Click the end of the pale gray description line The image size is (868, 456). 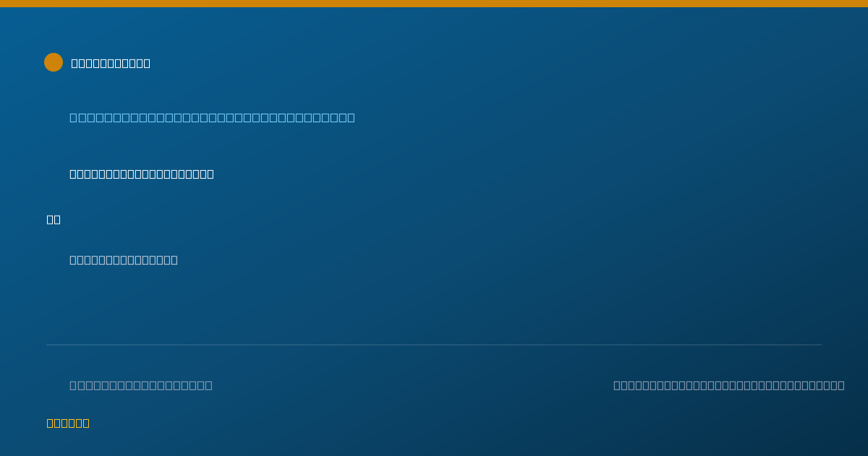pyautogui.click(x=174, y=260)
